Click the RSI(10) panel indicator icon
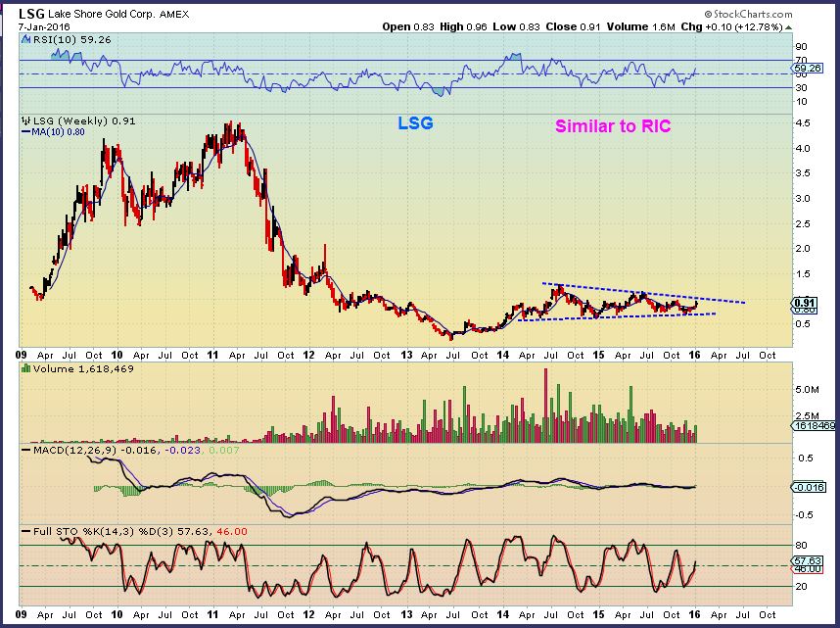 click(25, 39)
